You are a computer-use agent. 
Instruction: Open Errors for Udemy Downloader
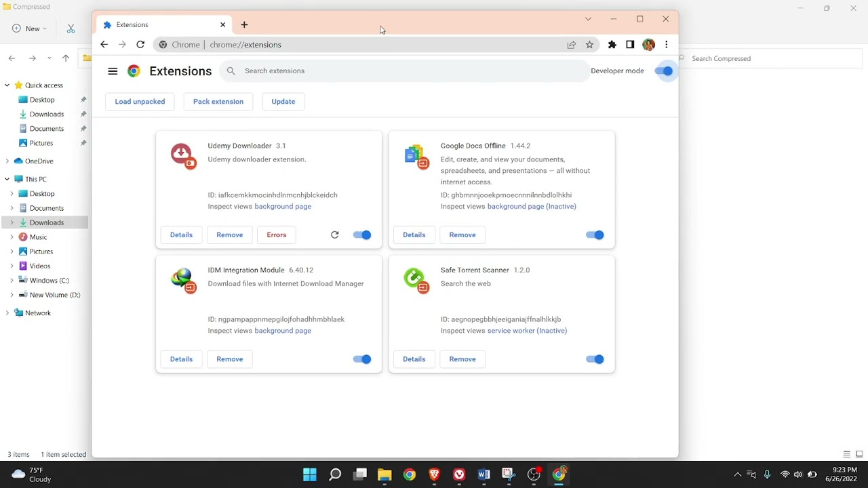(x=277, y=235)
